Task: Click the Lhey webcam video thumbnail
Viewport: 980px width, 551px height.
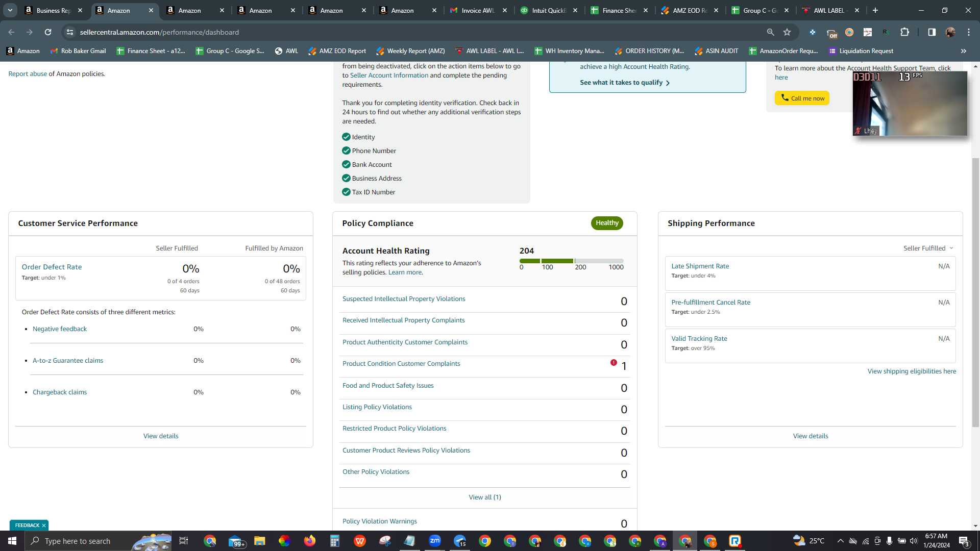Action: tap(910, 104)
